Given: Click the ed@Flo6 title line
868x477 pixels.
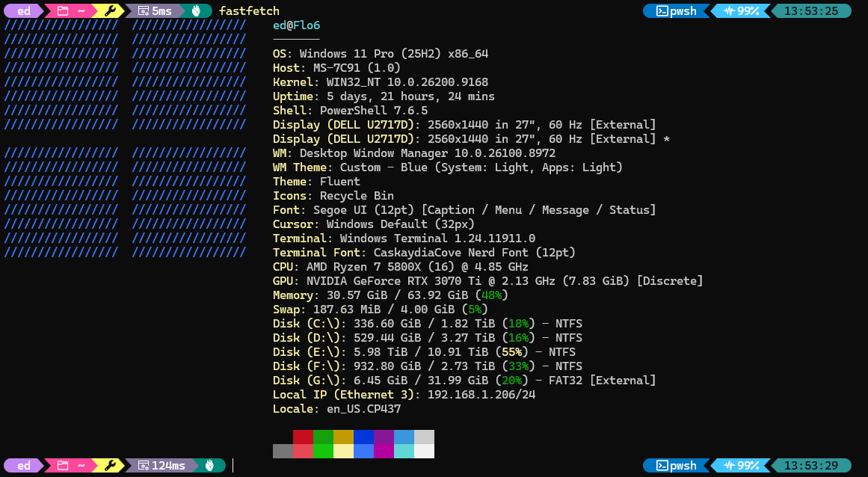Looking at the screenshot, I should tap(296, 25).
